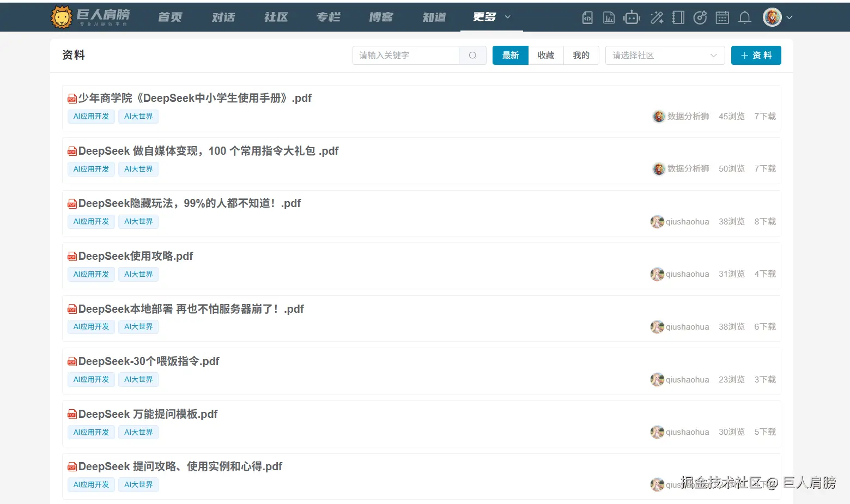Click AI大世界 tag under 少年商学院 file
Screen dimensions: 850x504
138,117
